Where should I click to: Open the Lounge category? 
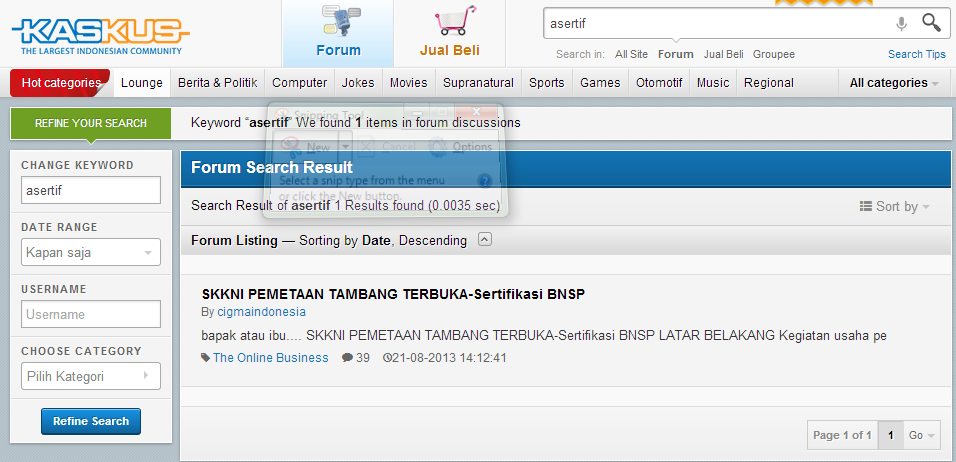141,83
